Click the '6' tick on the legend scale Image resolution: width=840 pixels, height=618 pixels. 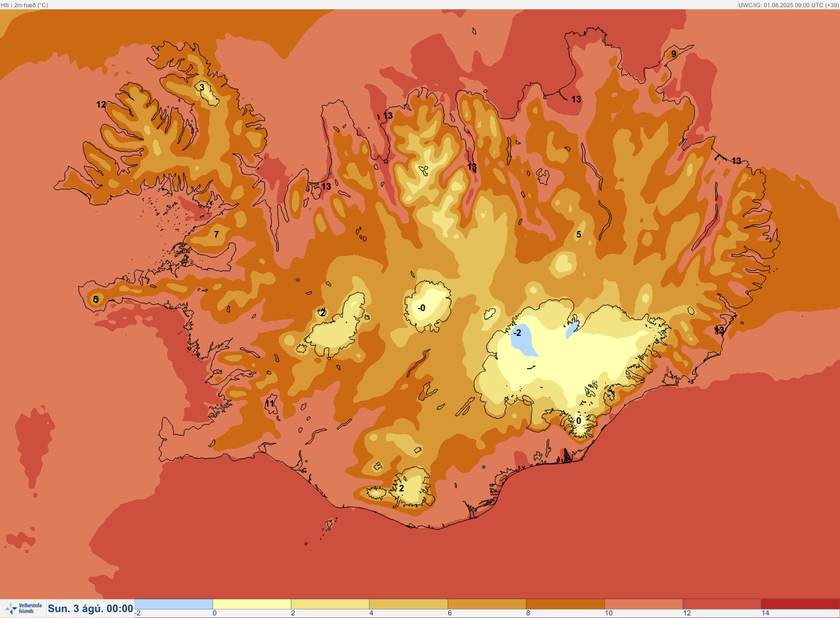pyautogui.click(x=450, y=613)
